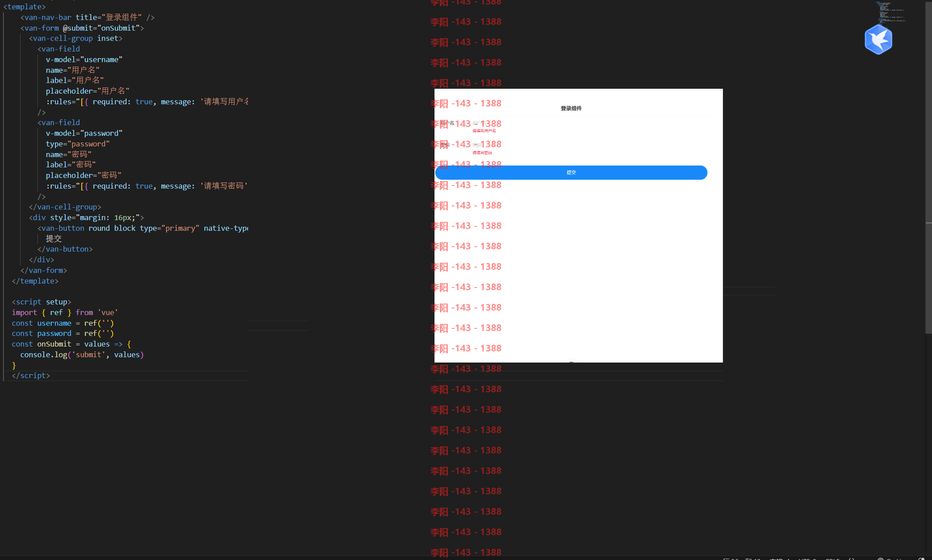Viewport: 932px width, 560px height.
Task: Click the :rules line with '请填写密码'
Action: click(x=147, y=186)
